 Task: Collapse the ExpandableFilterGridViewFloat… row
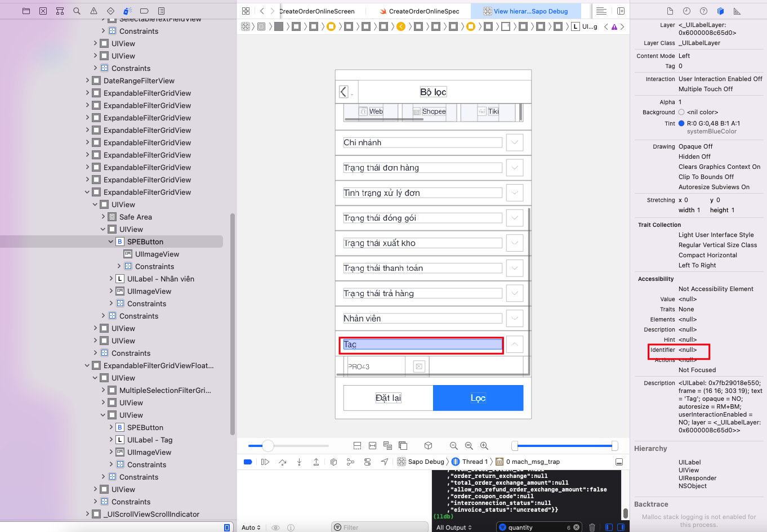[87, 365]
